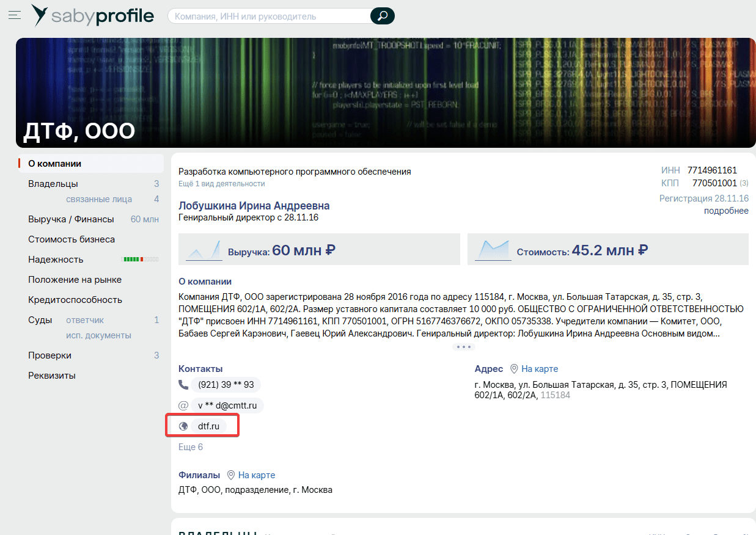Open the Выручка revenue chart tile

click(x=319, y=249)
